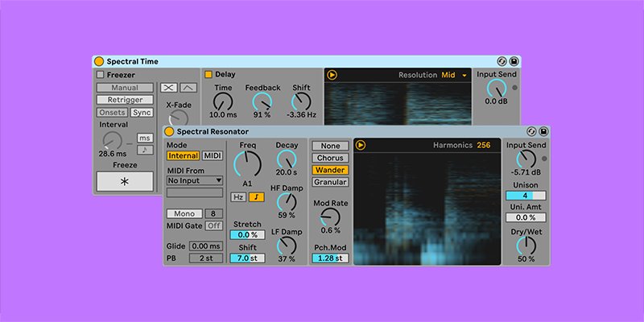
Task: Click the Freeze snowflake button
Action: point(125,182)
